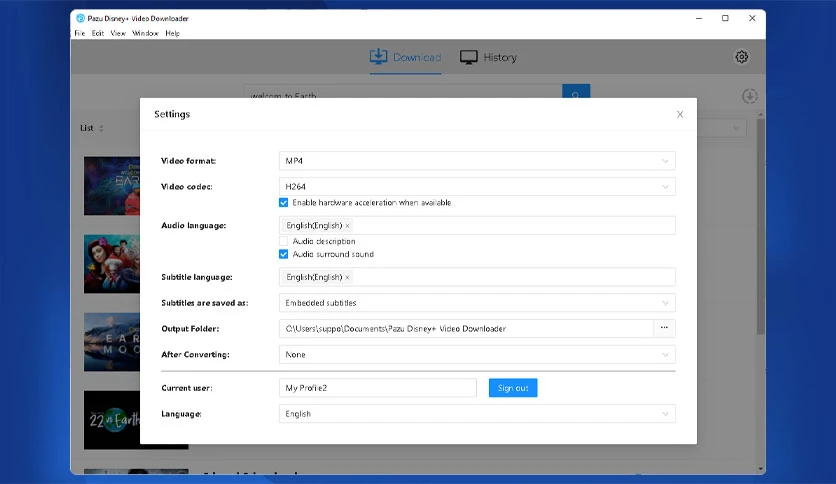Click the main window vertical scrollbar
The width and height of the screenshot is (836, 484).
(x=760, y=227)
